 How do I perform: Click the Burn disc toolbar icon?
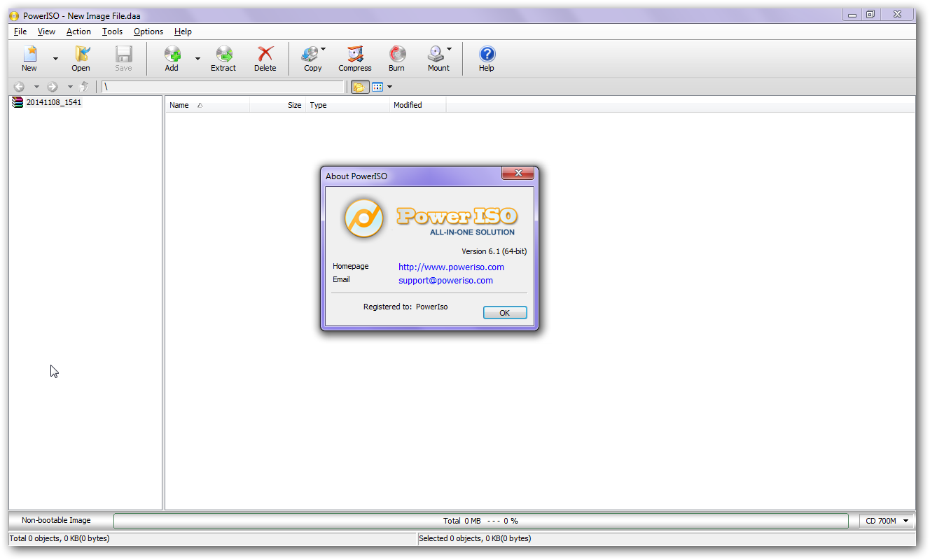[x=397, y=55]
